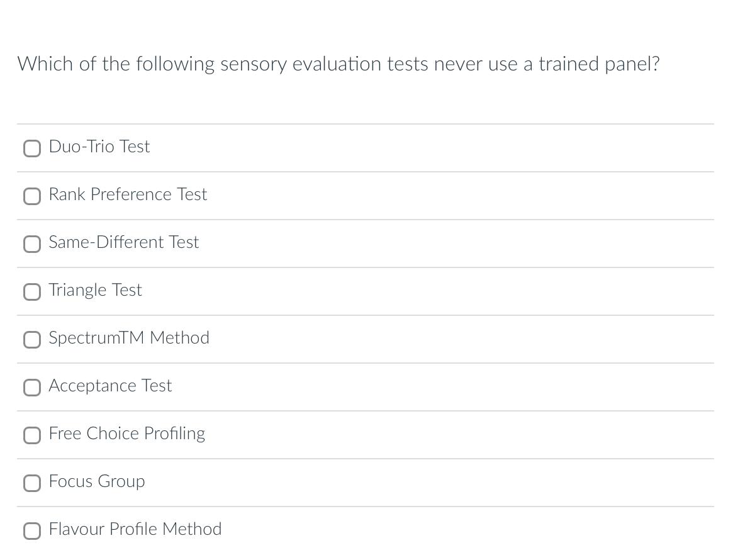Select the Flavour Profile Method answer label
Image resolution: width=733 pixels, height=560 pixels.
coord(135,529)
